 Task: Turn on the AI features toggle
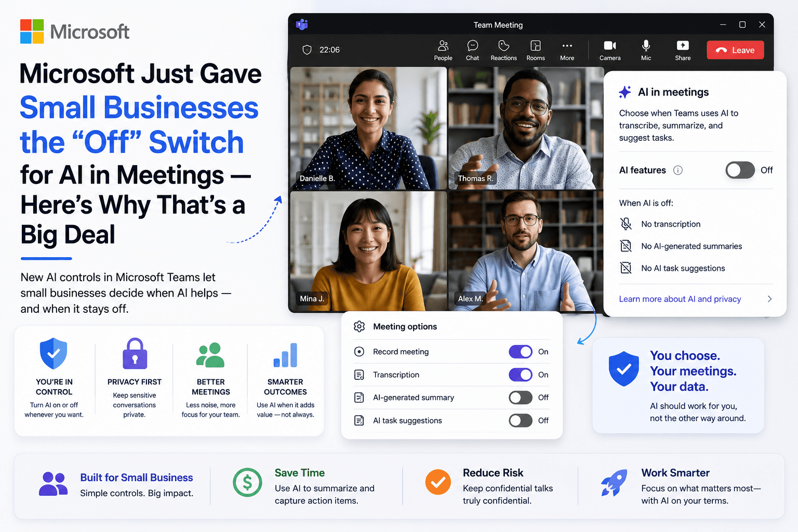click(740, 170)
